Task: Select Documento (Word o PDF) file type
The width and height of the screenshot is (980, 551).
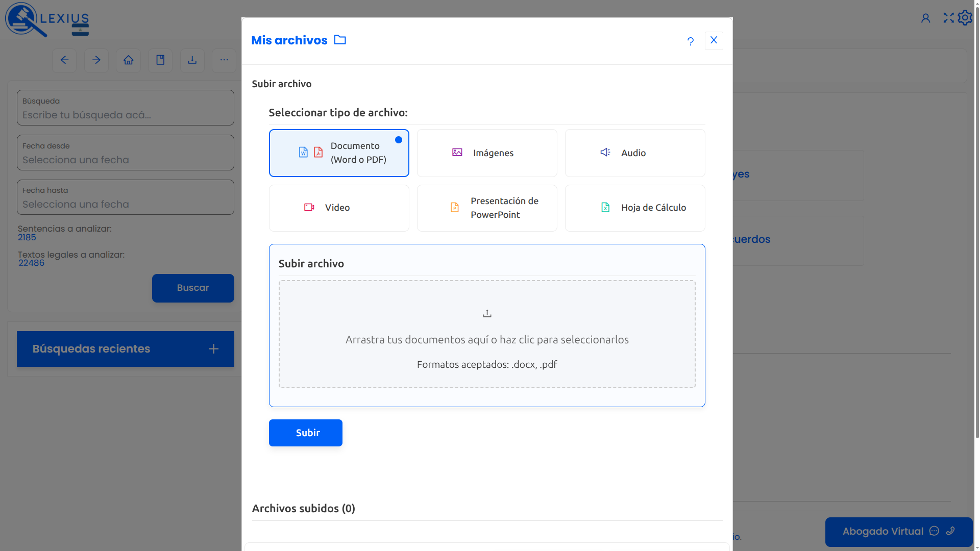Action: 339,153
